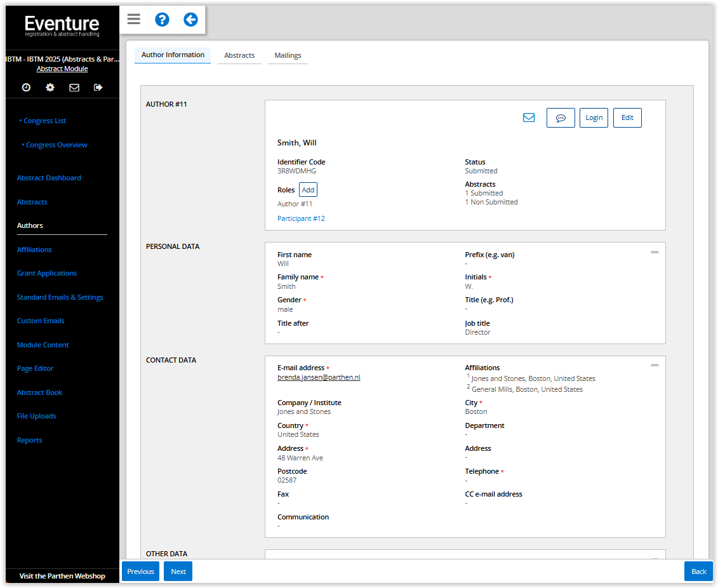Click the blue help question mark icon
Screen dimensions: 718x588
[162, 19]
